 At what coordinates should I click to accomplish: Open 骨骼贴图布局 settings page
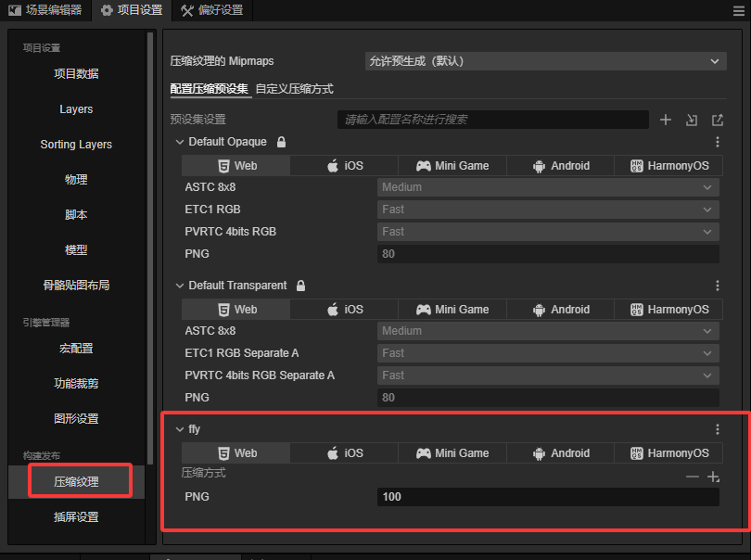coord(76,285)
